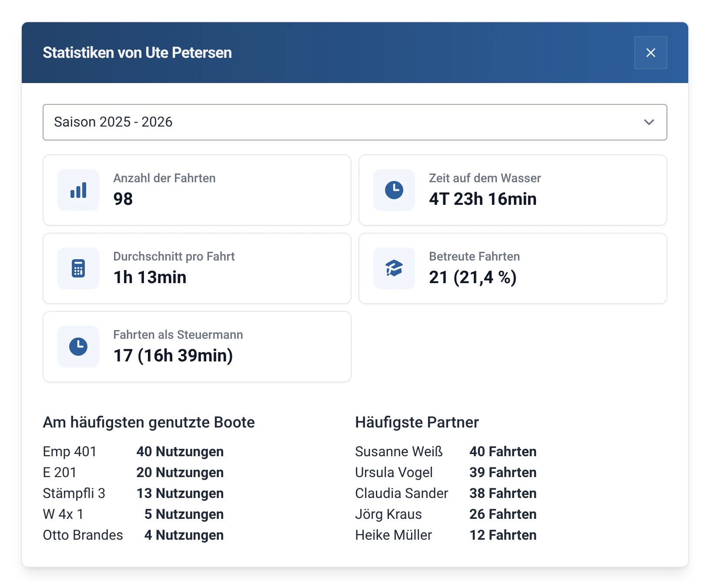Click the calculator icon for Durchschnitt pro Fahrt
The width and height of the screenshot is (710, 588).
pos(78,268)
